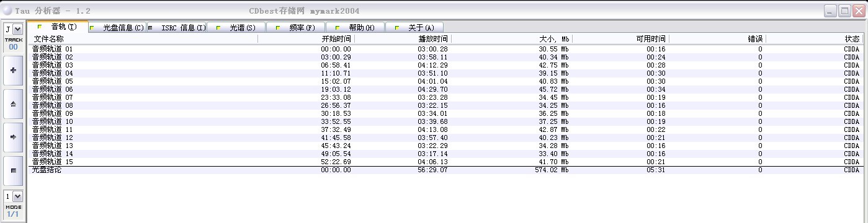This screenshot has width=868, height=223.
Task: Select row 音频轨道 13
Action: pos(445,146)
